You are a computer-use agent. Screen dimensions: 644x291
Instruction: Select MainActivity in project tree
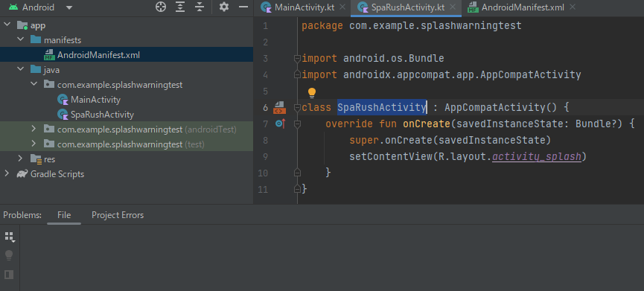click(127, 99)
